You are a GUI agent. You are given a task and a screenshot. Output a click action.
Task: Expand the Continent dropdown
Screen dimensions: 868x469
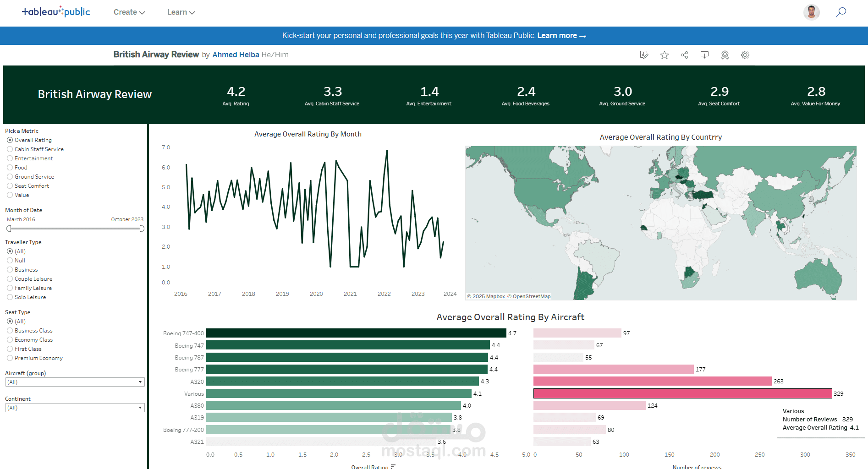point(75,408)
